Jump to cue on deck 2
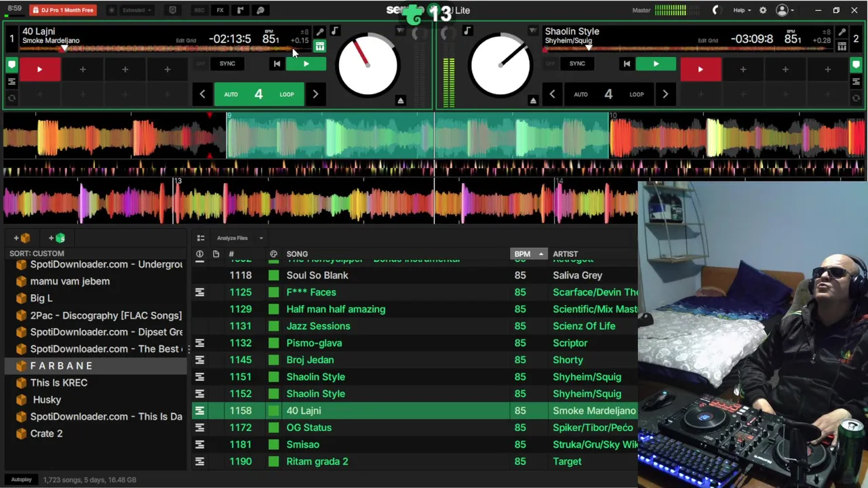The height and width of the screenshot is (488, 868). [x=627, y=64]
